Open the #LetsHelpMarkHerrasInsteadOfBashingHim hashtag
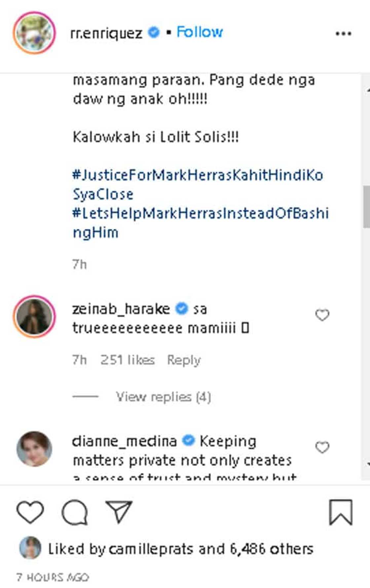The width and height of the screenshot is (370, 588). [x=200, y=213]
